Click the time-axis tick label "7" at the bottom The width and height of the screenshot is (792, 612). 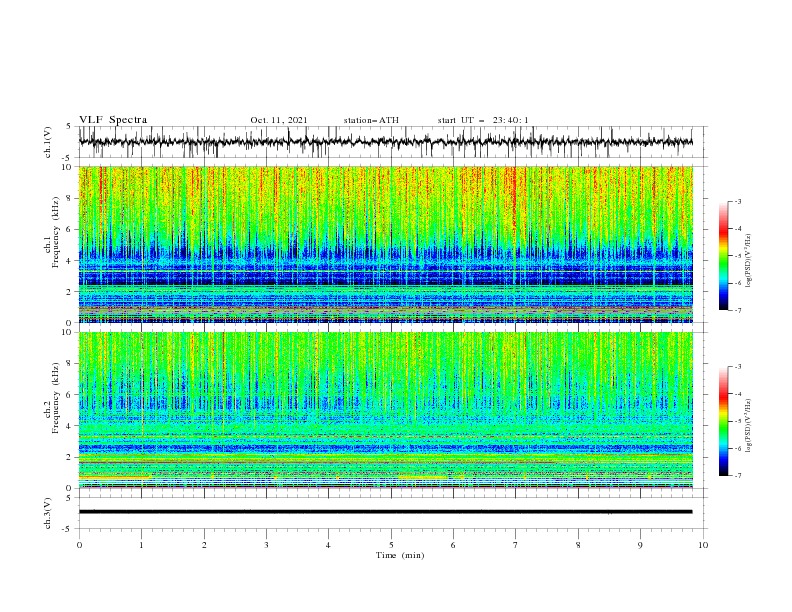click(516, 545)
